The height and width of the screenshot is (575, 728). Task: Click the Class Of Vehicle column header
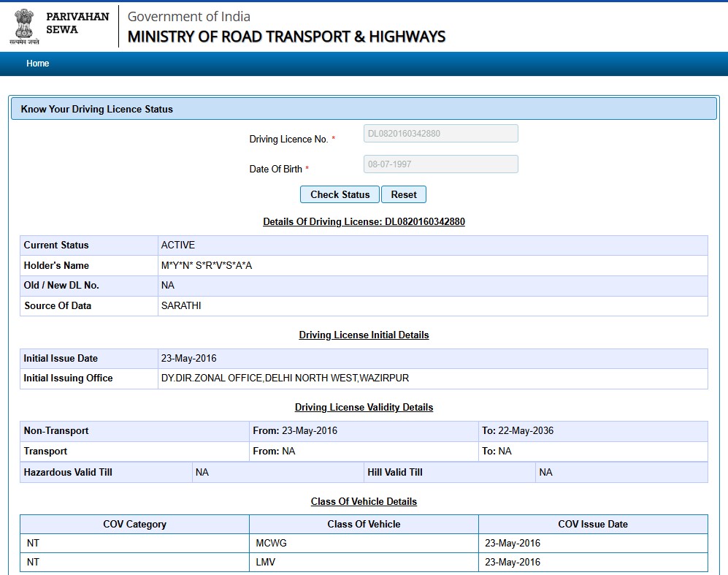pyautogui.click(x=364, y=524)
